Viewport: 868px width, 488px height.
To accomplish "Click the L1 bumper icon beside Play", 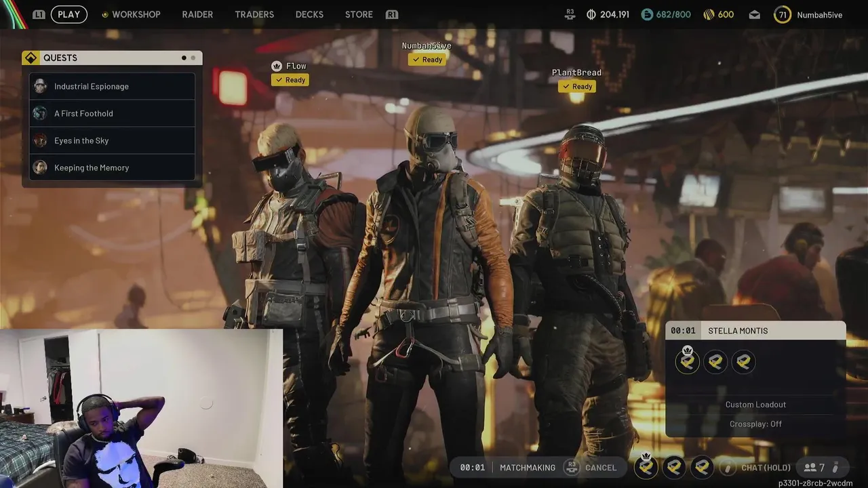I will point(39,14).
